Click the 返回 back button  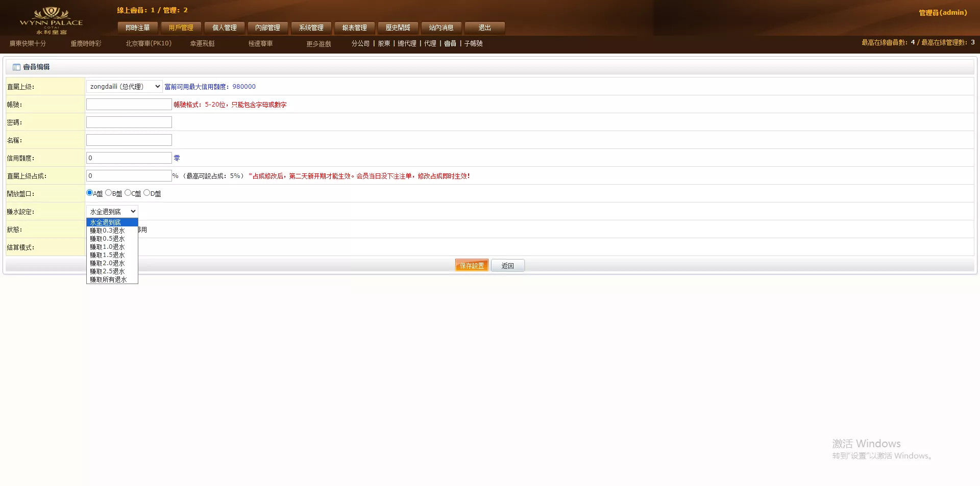pyautogui.click(x=507, y=266)
